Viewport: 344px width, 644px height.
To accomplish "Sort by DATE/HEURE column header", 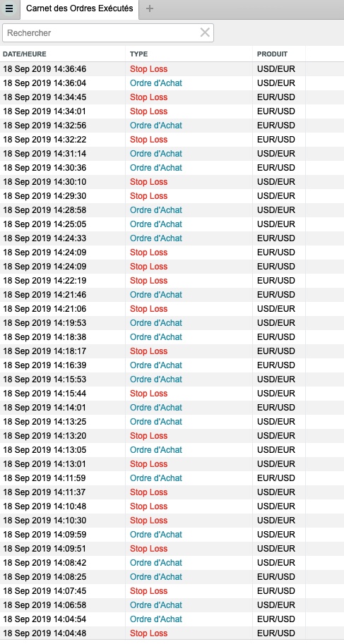I will tap(25, 54).
